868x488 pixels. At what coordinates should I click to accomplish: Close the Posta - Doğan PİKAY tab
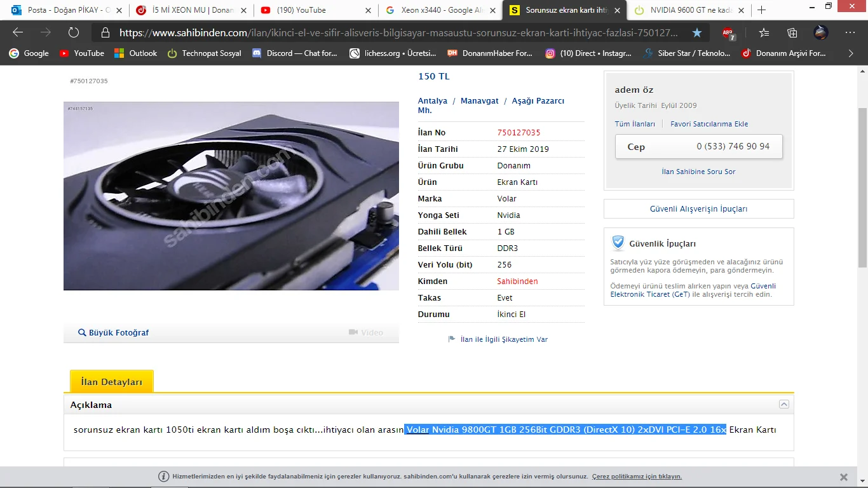(x=119, y=10)
